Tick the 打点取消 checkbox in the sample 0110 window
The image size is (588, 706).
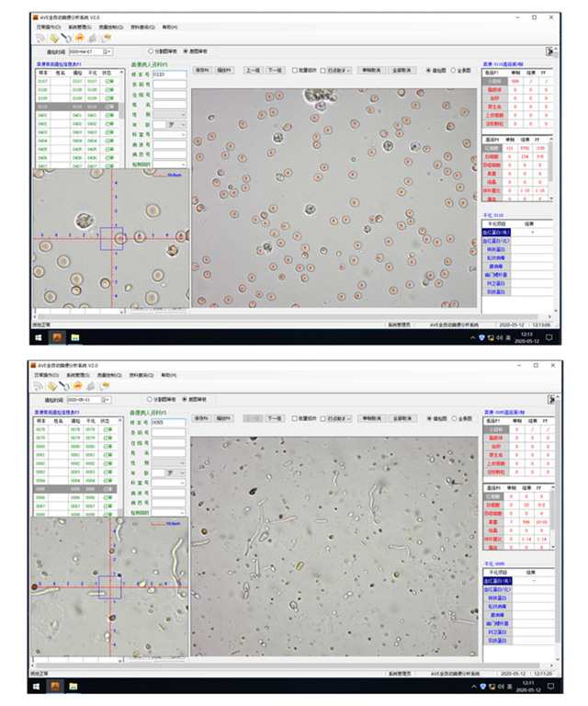click(x=323, y=70)
